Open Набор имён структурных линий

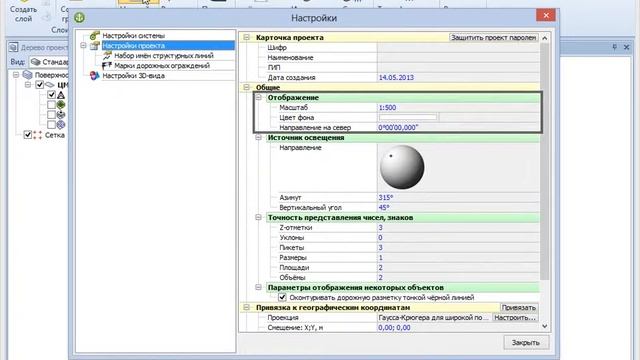coord(164,56)
